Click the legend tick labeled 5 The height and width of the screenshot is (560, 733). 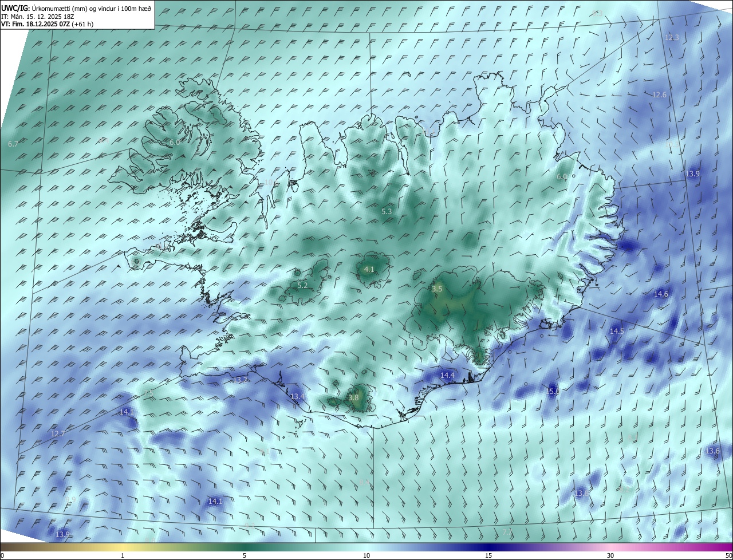[x=245, y=555]
